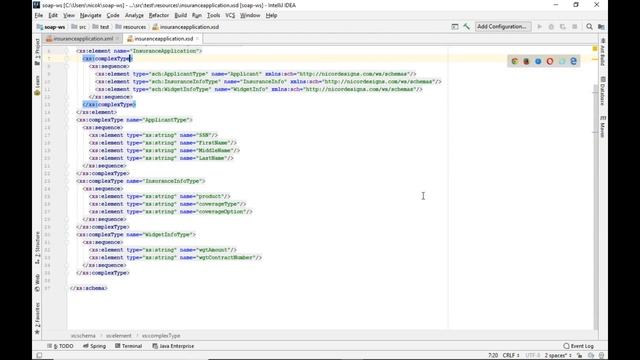Viewport: 640px width, 360px height.
Task: Click the Add Configuration button
Action: pos(503,27)
